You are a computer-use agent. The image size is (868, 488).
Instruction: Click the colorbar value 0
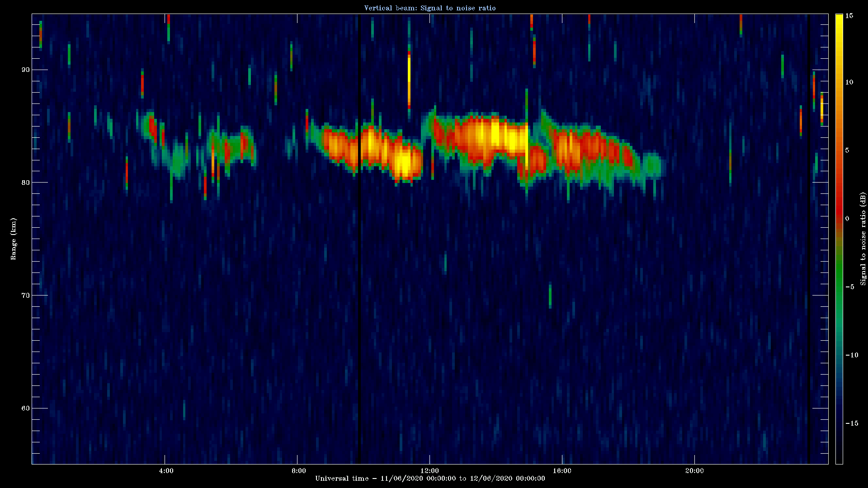(x=847, y=219)
